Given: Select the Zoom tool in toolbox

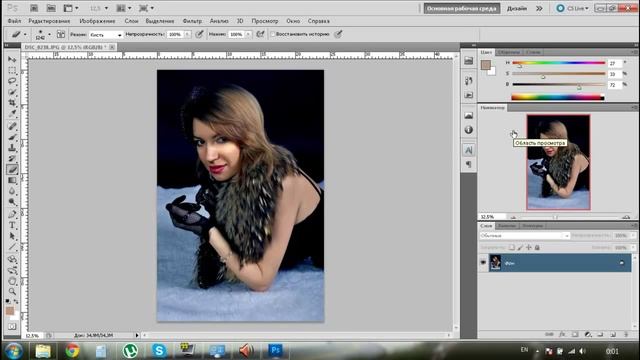Looking at the screenshot, I should point(12,291).
